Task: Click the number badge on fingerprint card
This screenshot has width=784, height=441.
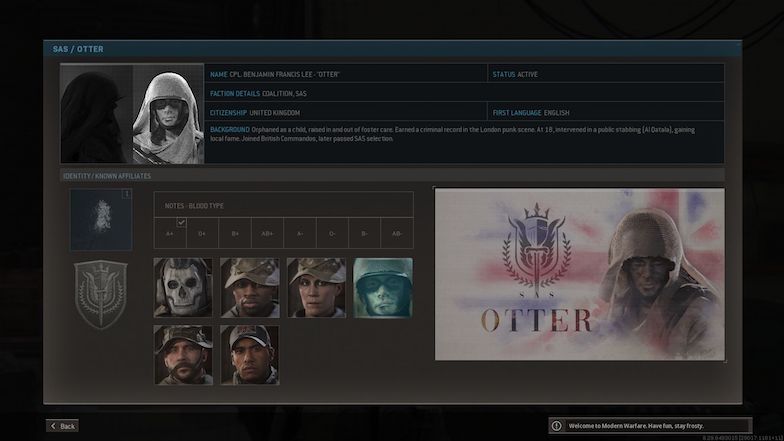Action: (126, 194)
